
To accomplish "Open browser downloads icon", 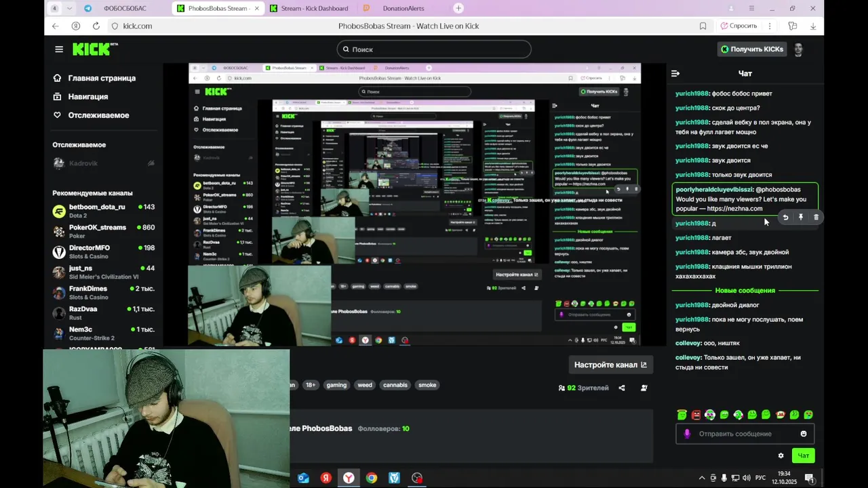I will click(x=813, y=26).
